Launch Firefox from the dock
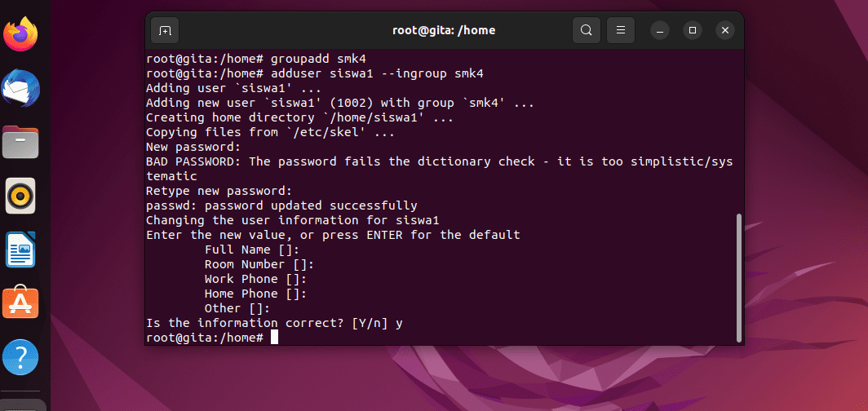 (21, 33)
